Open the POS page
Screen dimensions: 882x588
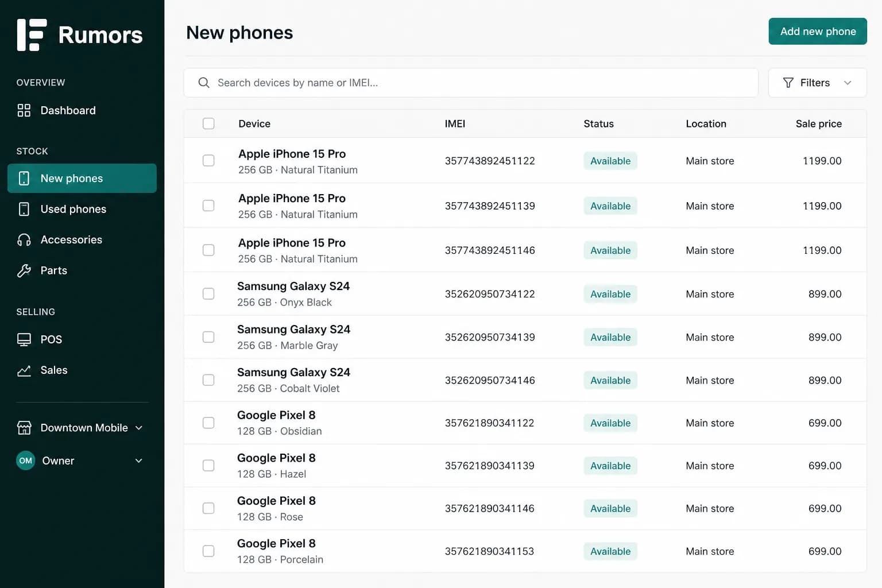[82, 339]
